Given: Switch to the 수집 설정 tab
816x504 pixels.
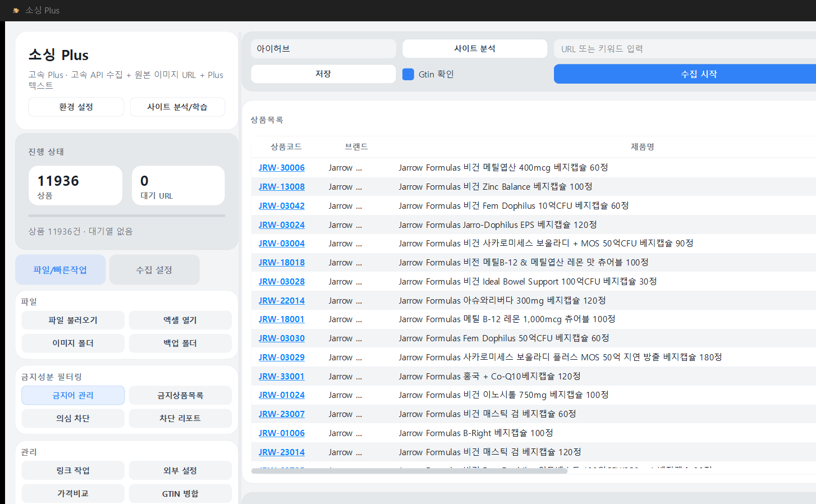Looking at the screenshot, I should pyautogui.click(x=154, y=270).
